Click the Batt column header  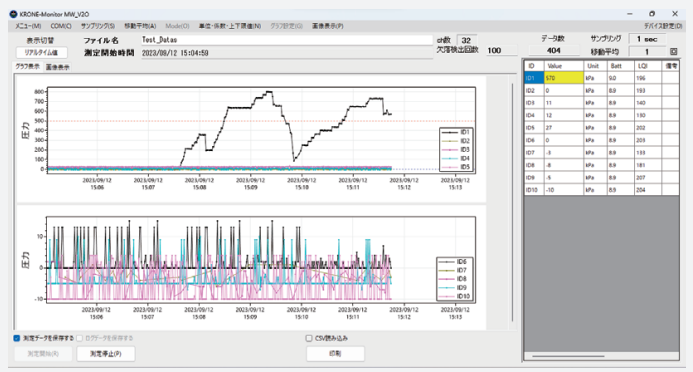point(621,66)
